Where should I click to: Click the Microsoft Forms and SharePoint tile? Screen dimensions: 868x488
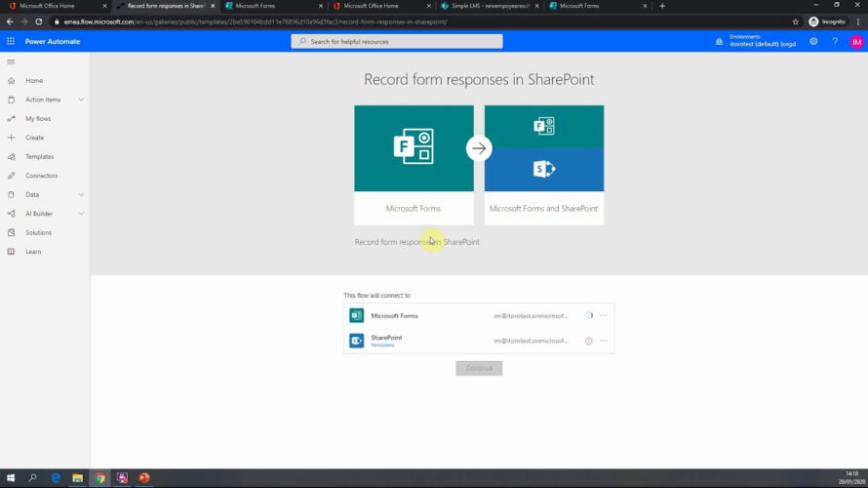coord(543,165)
